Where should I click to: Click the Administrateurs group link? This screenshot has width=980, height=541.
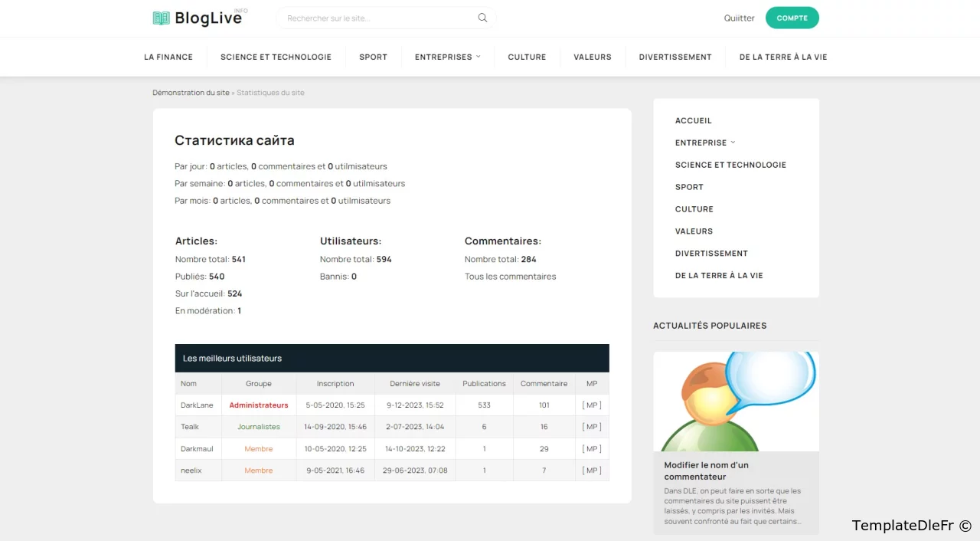[259, 405]
